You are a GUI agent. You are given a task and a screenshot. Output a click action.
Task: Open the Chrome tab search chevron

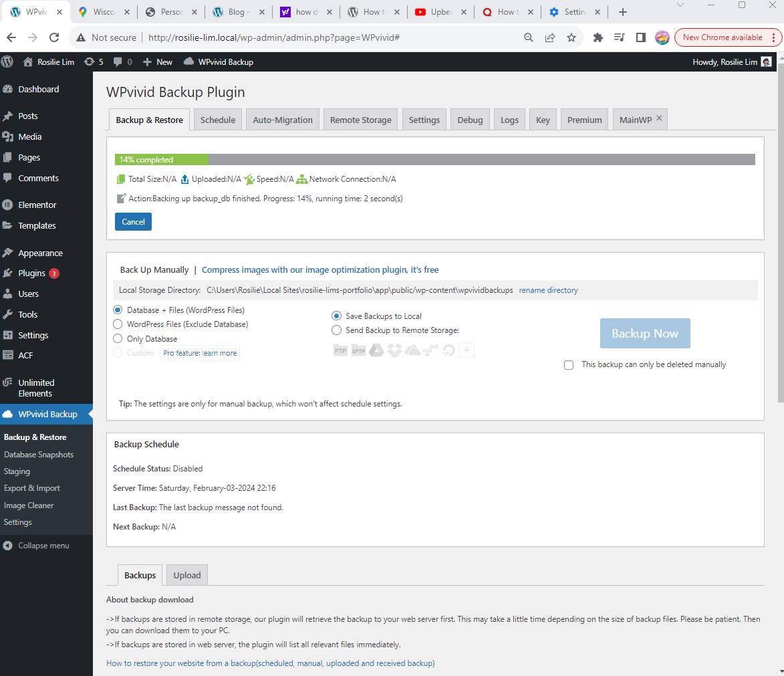pos(680,5)
